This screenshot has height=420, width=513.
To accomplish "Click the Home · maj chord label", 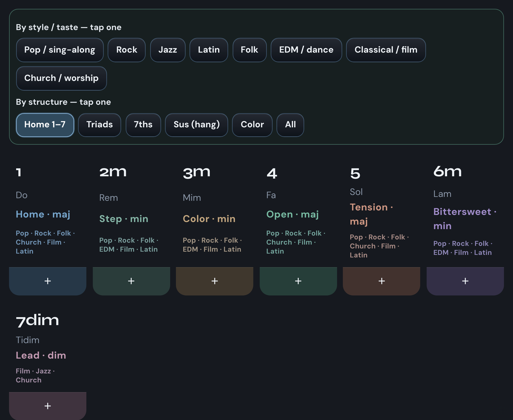I will [43, 214].
